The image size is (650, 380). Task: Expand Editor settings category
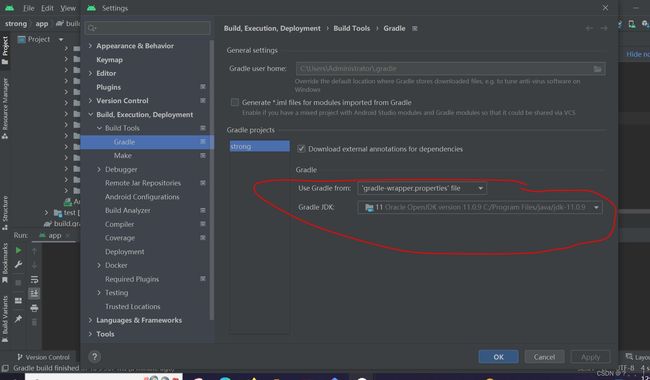click(x=90, y=73)
